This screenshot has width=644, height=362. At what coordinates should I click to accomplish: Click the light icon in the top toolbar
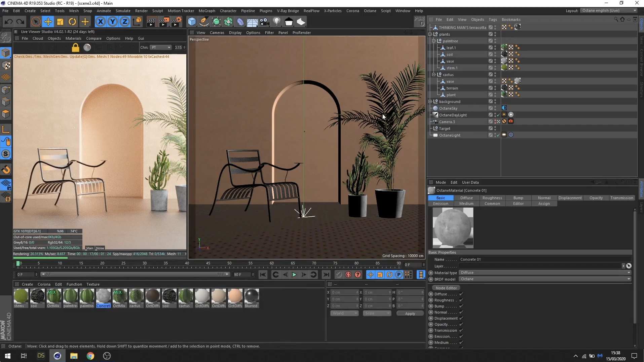pyautogui.click(x=276, y=22)
